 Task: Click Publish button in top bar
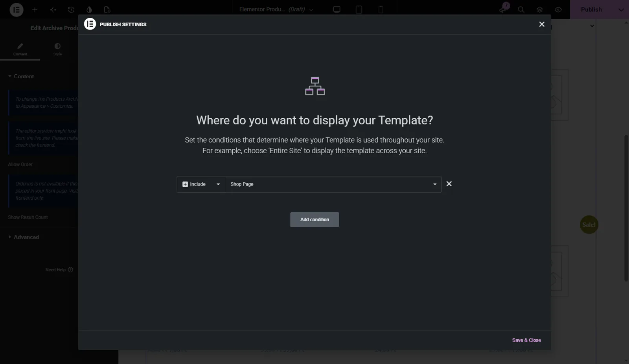[591, 9]
